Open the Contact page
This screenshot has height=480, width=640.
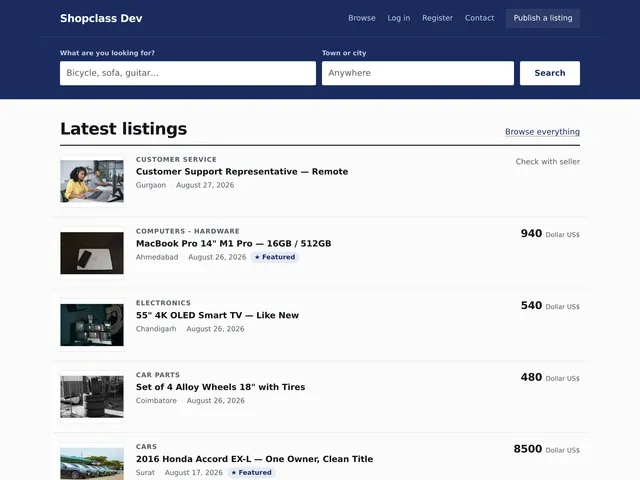point(479,18)
